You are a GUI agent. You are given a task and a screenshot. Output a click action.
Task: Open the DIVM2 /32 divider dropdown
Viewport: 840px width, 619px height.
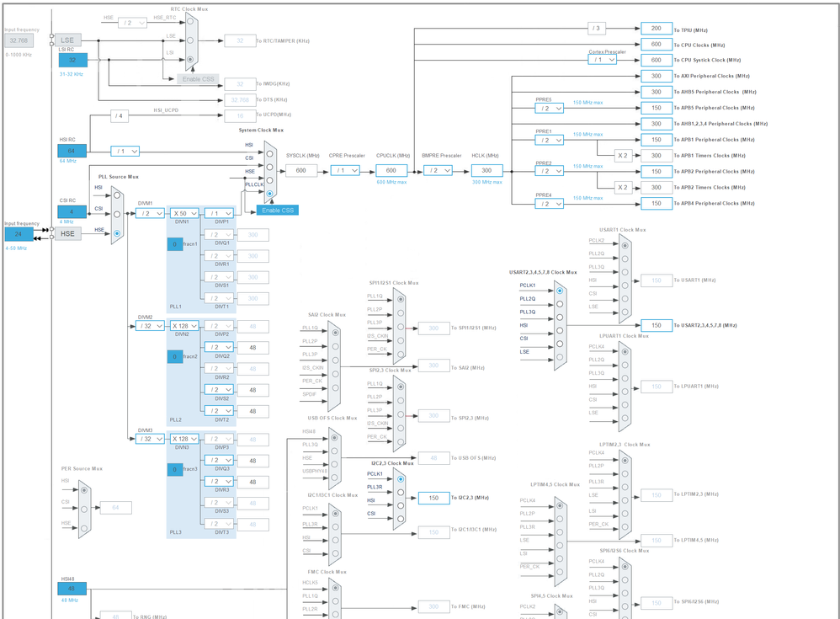pyautogui.click(x=150, y=326)
